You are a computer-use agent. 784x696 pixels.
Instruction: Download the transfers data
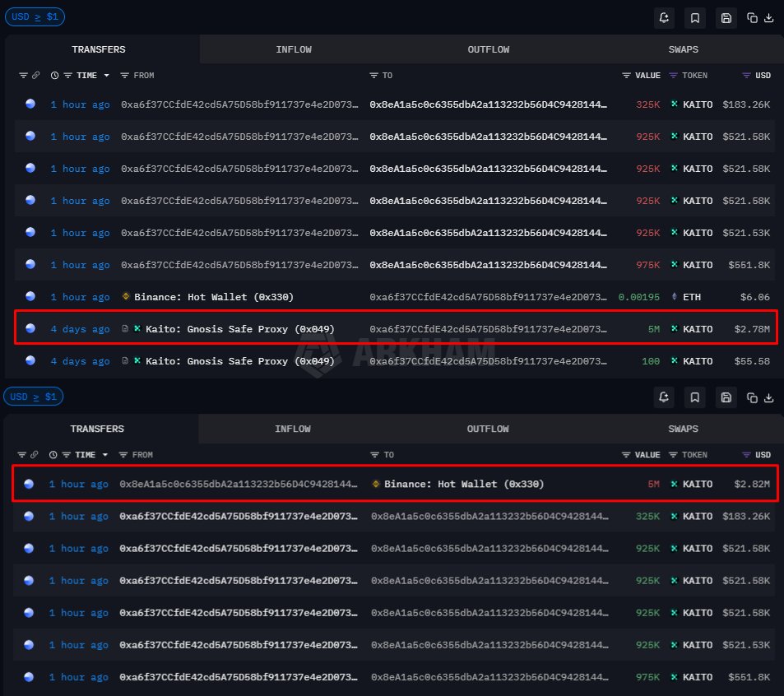click(768, 17)
